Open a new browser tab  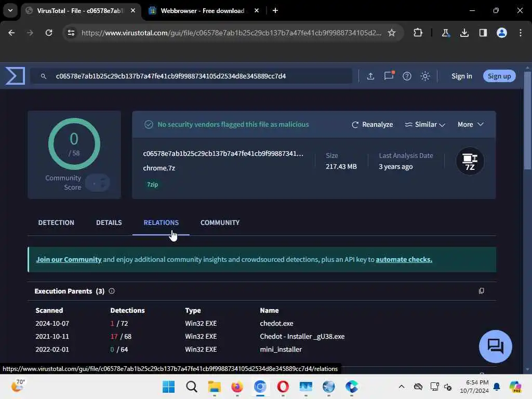275,10
